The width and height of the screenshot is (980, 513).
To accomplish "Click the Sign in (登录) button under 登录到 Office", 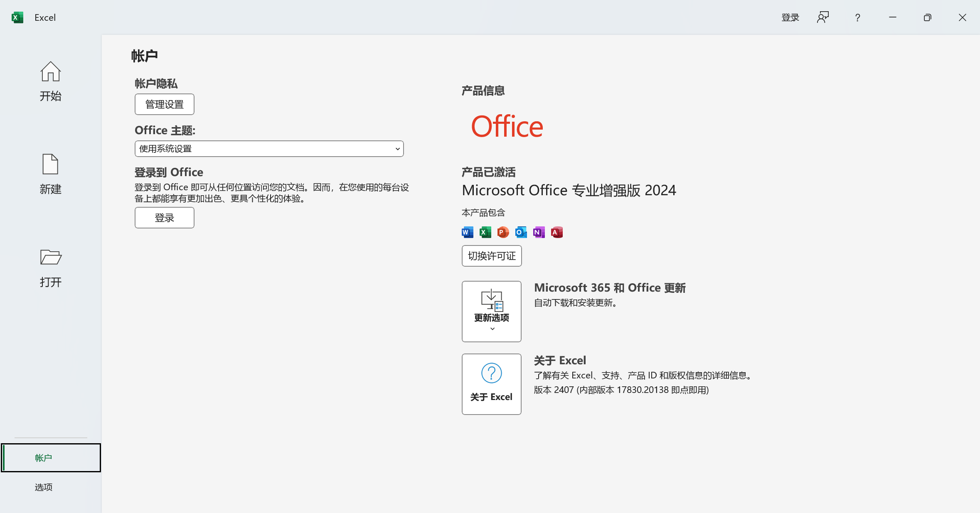I will [x=164, y=218].
